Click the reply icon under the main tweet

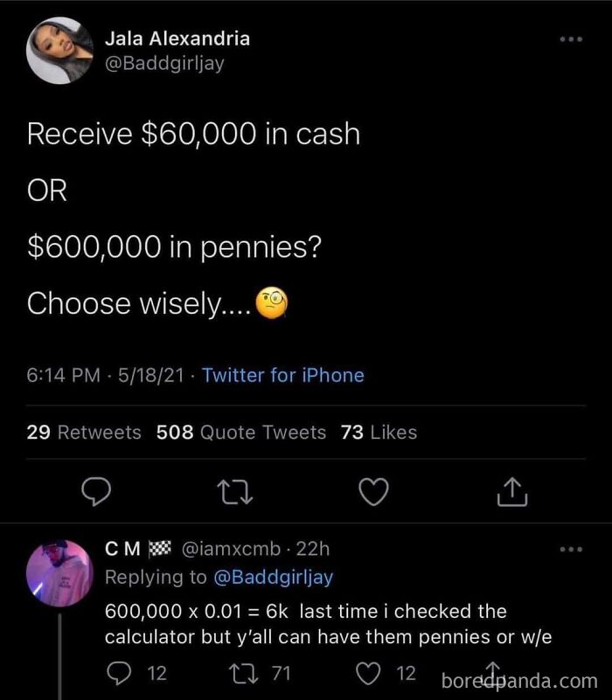tap(97, 492)
